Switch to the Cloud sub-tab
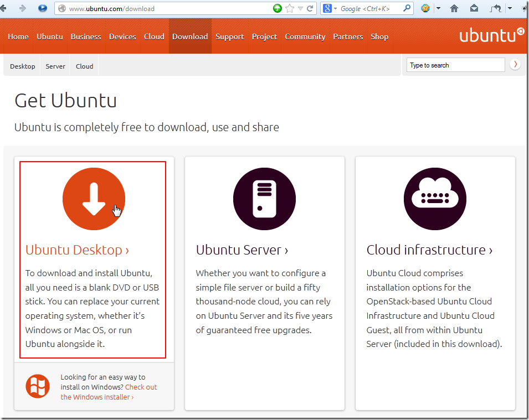 tap(84, 66)
